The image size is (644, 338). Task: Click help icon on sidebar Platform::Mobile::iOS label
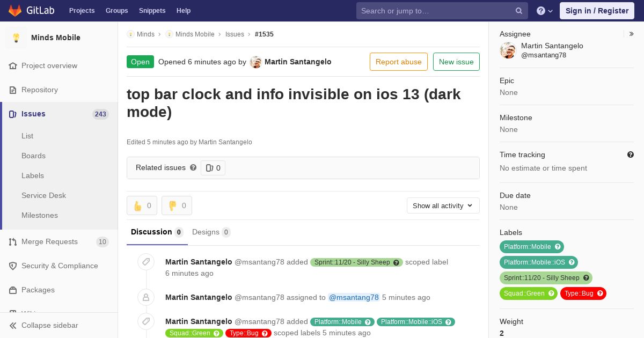(572, 262)
